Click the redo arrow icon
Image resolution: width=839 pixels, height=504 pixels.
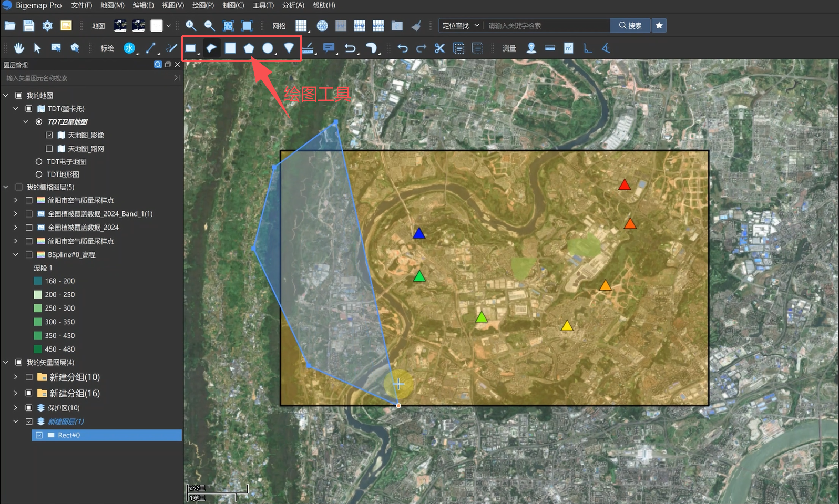421,48
